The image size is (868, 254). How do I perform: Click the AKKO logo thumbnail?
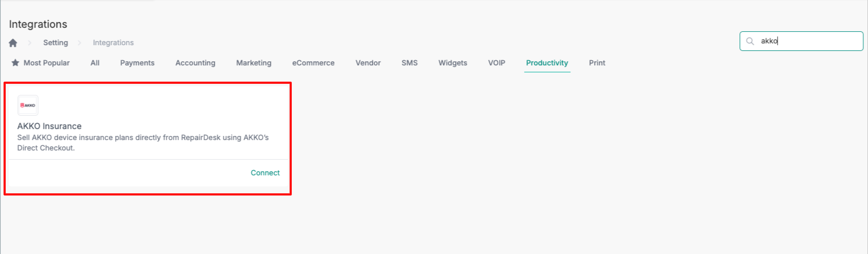click(x=28, y=105)
